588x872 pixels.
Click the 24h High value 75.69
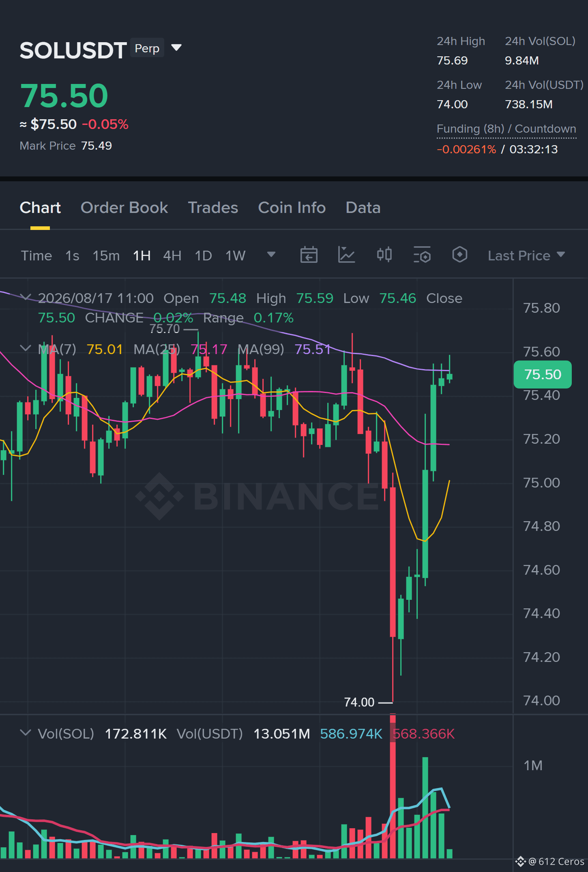[452, 60]
